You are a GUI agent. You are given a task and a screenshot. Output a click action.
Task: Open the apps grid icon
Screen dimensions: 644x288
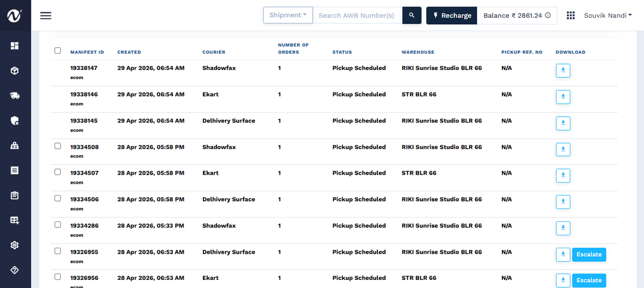coord(570,16)
